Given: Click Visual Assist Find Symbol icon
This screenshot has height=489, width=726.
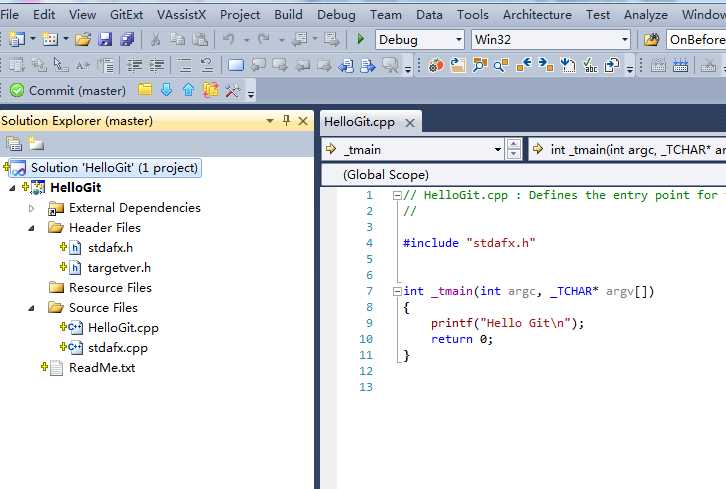Looking at the screenshot, I should 480,65.
